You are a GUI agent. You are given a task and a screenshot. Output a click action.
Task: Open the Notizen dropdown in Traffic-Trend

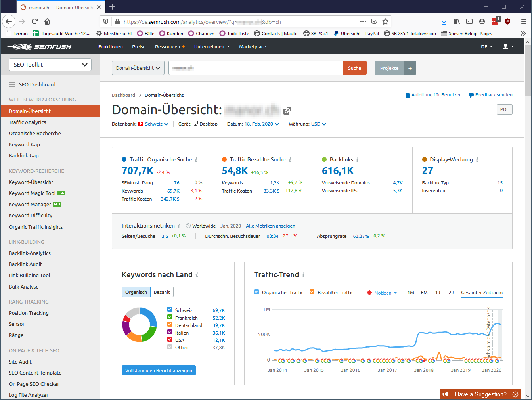tap(382, 293)
